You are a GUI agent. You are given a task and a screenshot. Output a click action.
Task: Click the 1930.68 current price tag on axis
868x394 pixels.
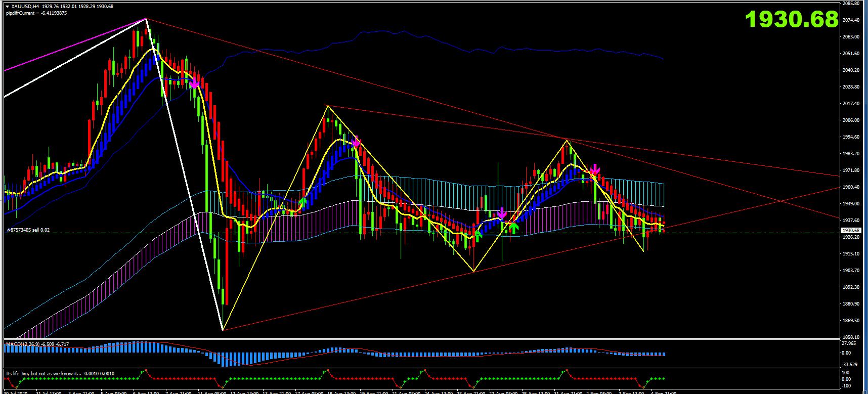(x=850, y=230)
